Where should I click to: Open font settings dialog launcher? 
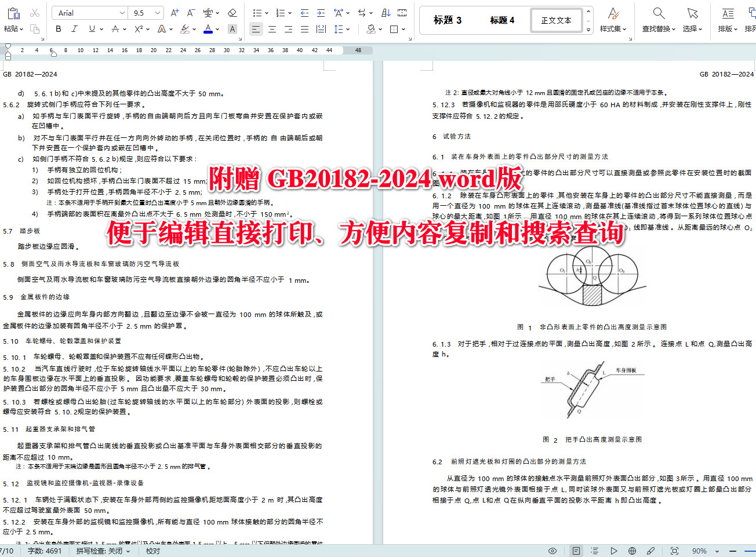[239, 39]
